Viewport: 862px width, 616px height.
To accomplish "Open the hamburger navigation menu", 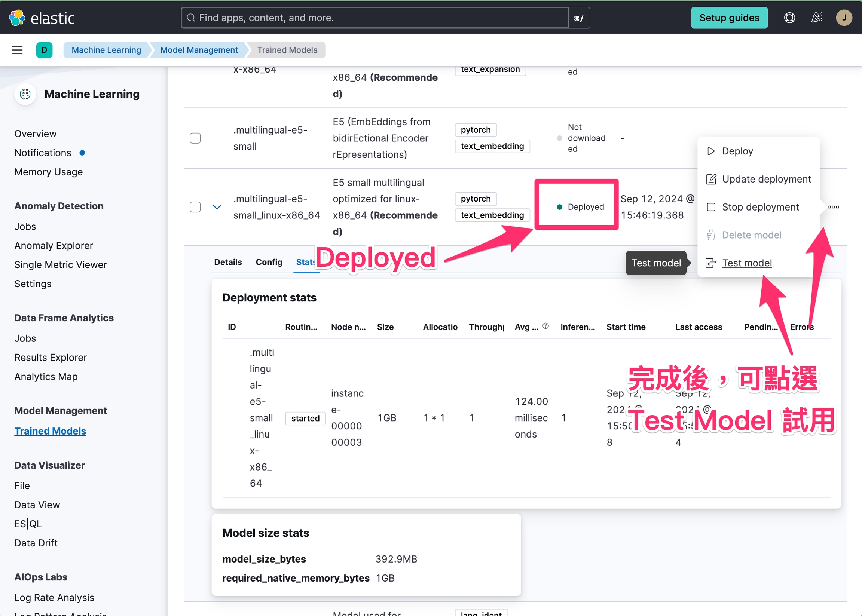I will pyautogui.click(x=17, y=50).
